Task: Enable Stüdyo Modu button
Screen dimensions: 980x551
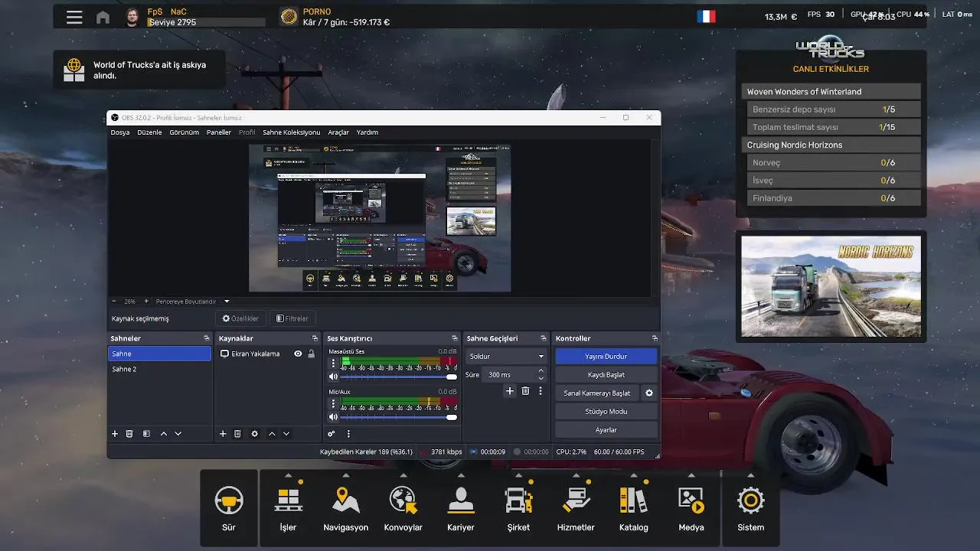Action: click(606, 411)
